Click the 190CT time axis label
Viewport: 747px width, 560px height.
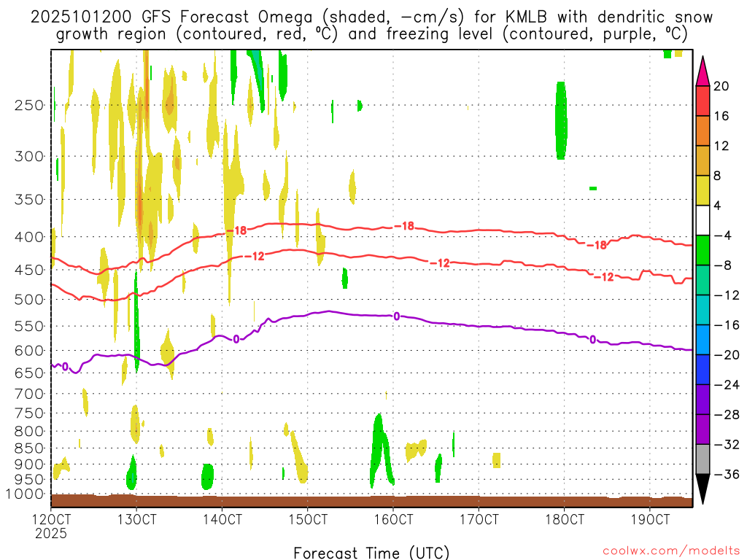pos(650,519)
